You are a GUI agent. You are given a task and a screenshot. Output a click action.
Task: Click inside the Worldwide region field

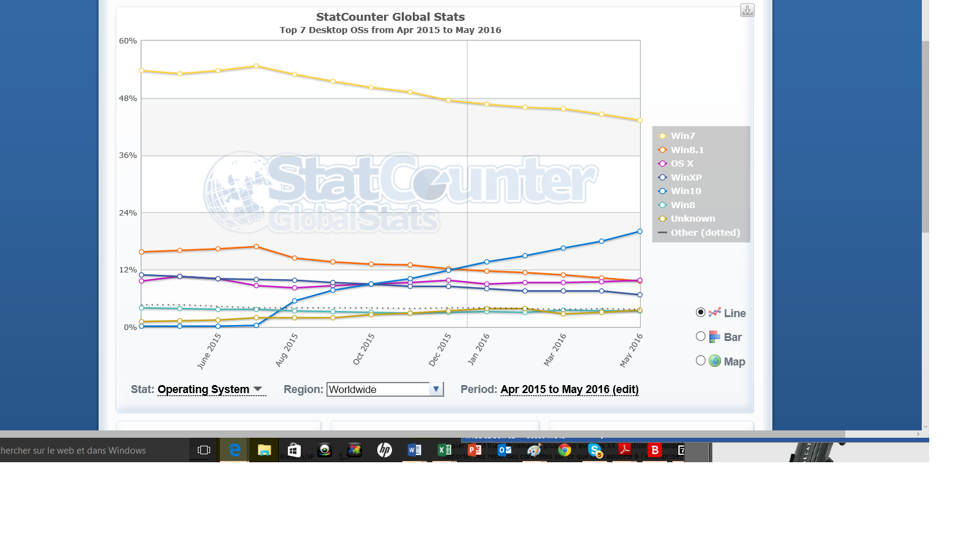click(x=378, y=389)
